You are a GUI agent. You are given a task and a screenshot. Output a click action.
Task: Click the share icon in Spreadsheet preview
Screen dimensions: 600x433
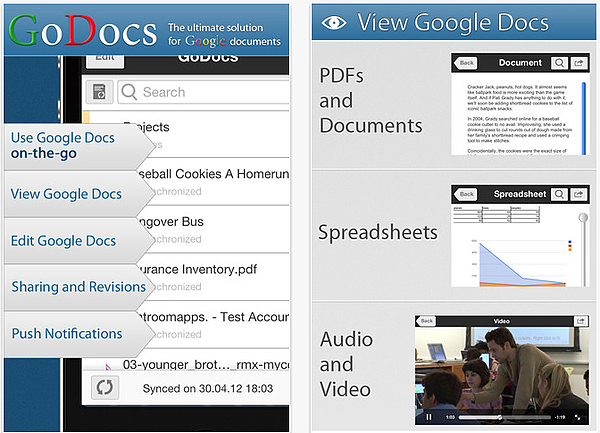pyautogui.click(x=579, y=194)
